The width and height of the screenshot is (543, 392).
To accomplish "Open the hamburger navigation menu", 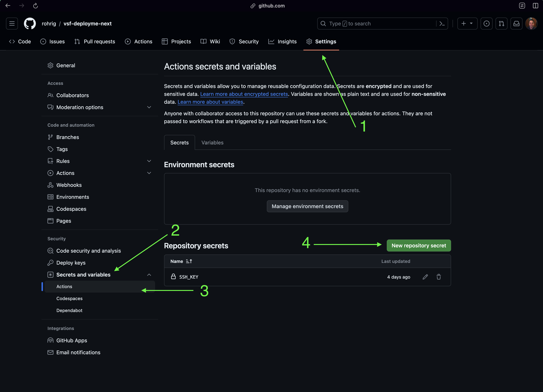I will [12, 24].
